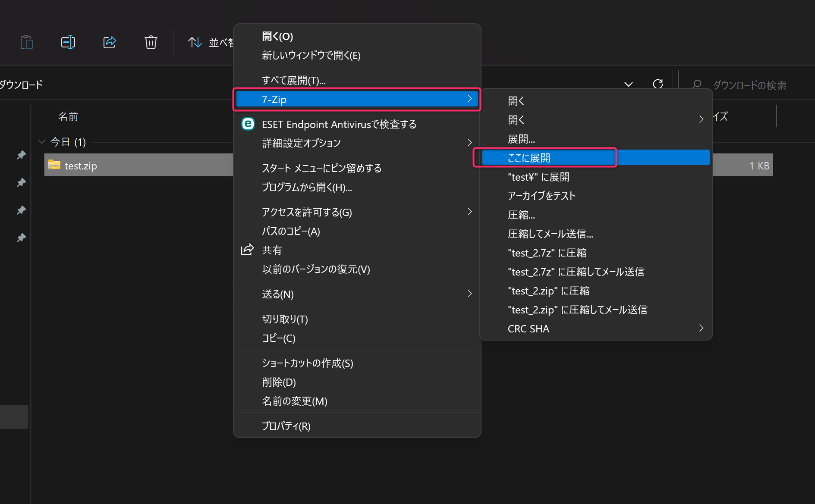The image size is (815, 504).
Task: Click the sort arrows icon (並べ替え)
Action: coord(195,42)
